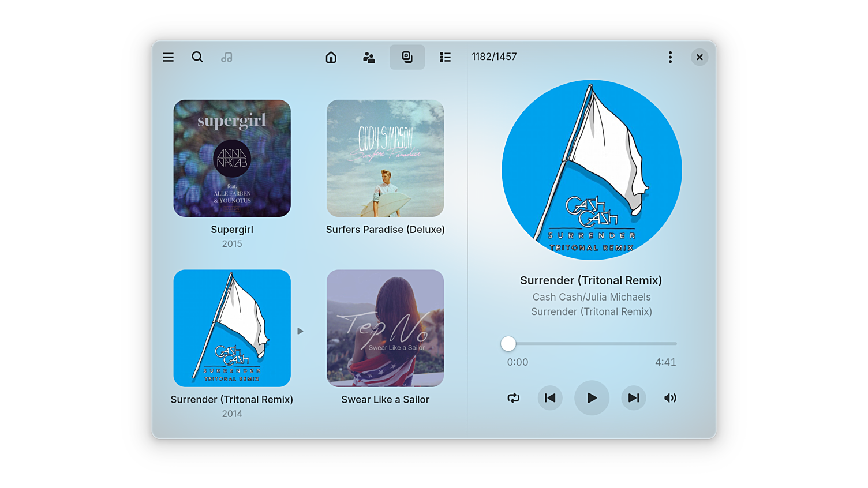
Task: Select the Albums view tab
Action: pyautogui.click(x=407, y=57)
